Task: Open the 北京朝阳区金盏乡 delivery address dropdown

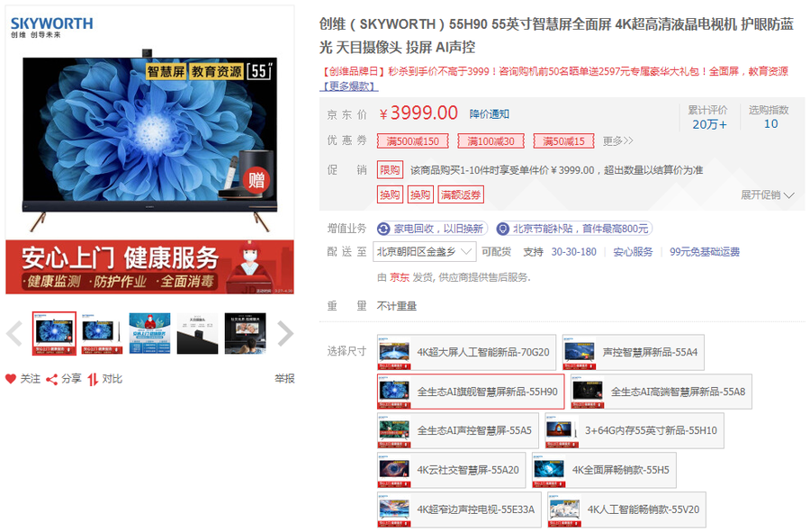Action: [425, 252]
